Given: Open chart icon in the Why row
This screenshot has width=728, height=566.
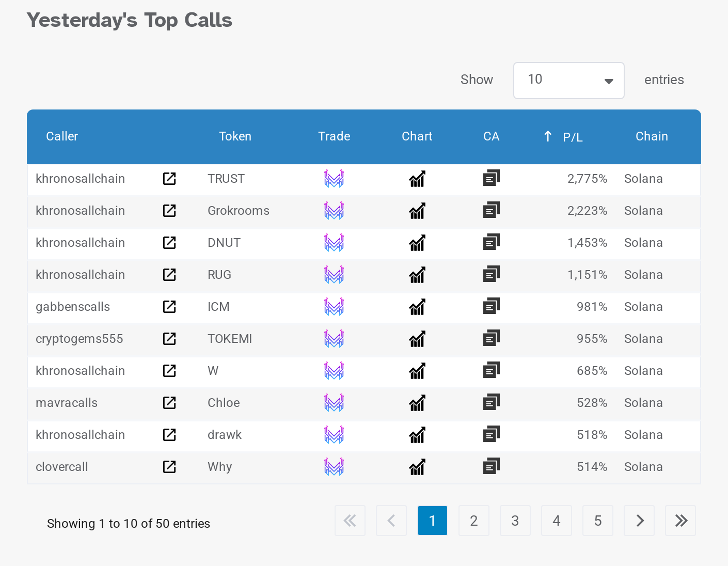Looking at the screenshot, I should (x=417, y=467).
